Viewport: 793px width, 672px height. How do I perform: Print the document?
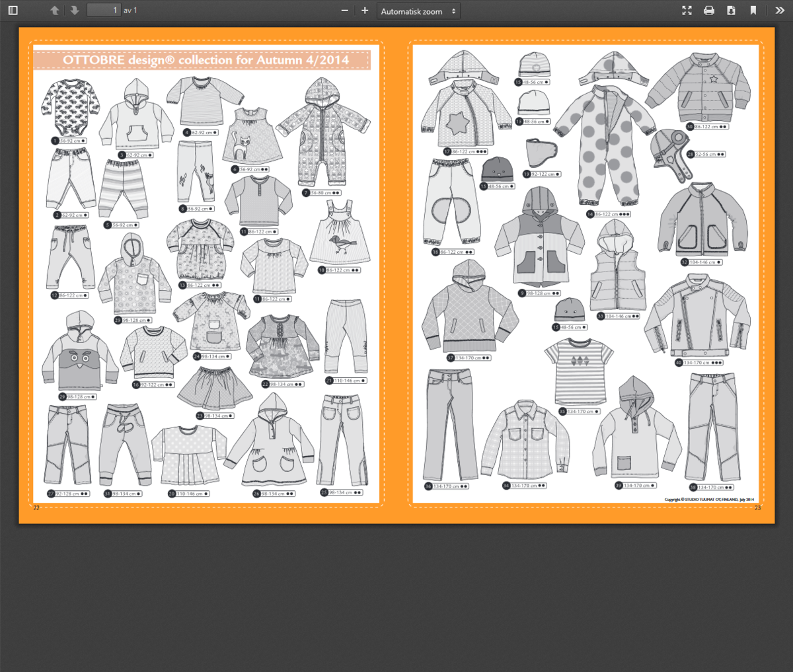point(709,11)
